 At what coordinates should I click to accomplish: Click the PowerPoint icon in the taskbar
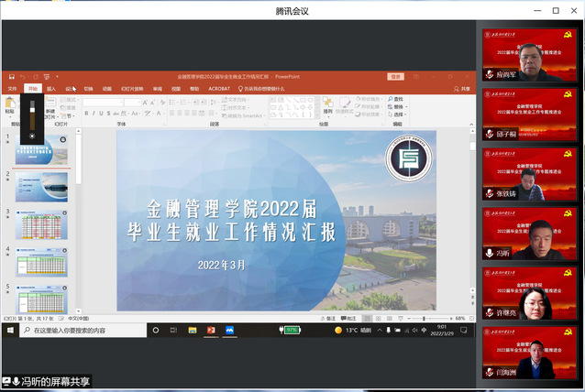click(x=210, y=330)
